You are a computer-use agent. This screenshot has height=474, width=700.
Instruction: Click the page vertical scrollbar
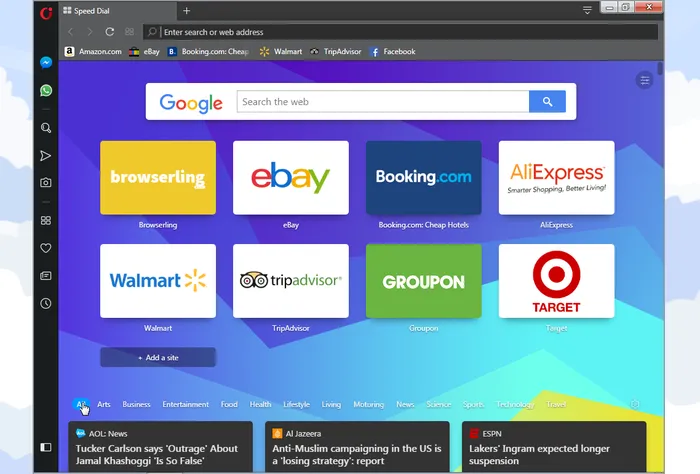click(x=660, y=69)
